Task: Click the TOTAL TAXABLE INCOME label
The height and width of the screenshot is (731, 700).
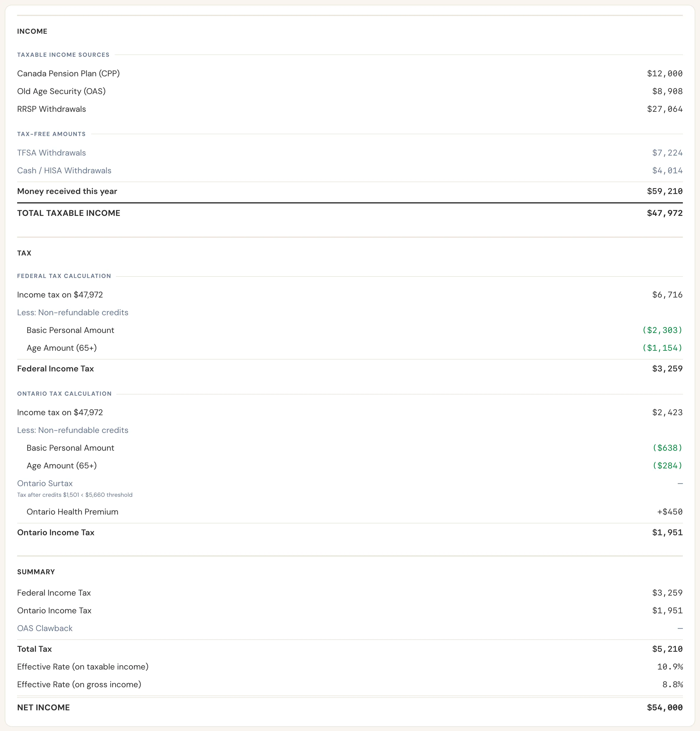Action: click(x=69, y=213)
